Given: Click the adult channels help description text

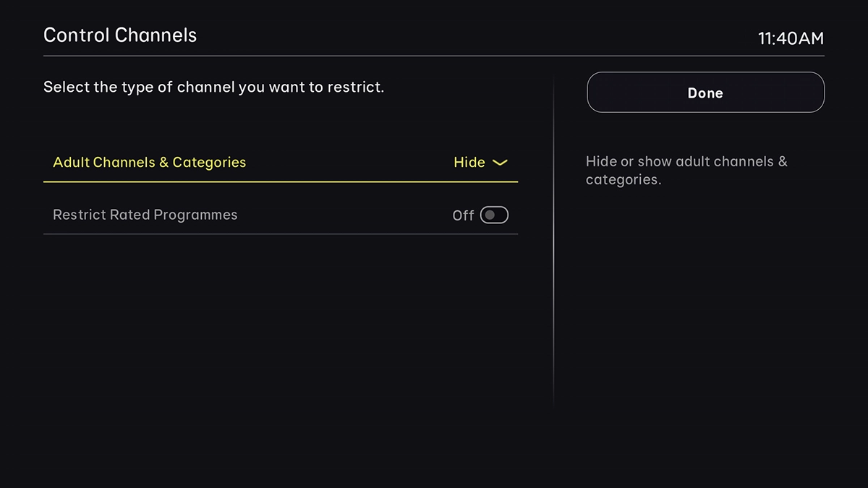Looking at the screenshot, I should point(687,171).
